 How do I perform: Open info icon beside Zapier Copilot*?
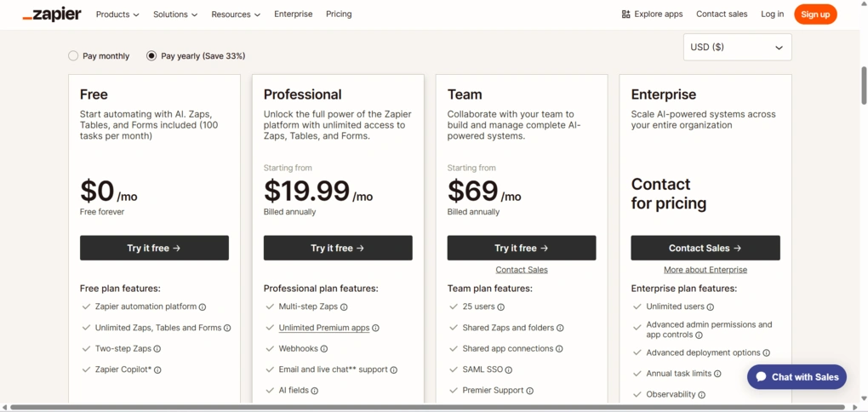[157, 370]
